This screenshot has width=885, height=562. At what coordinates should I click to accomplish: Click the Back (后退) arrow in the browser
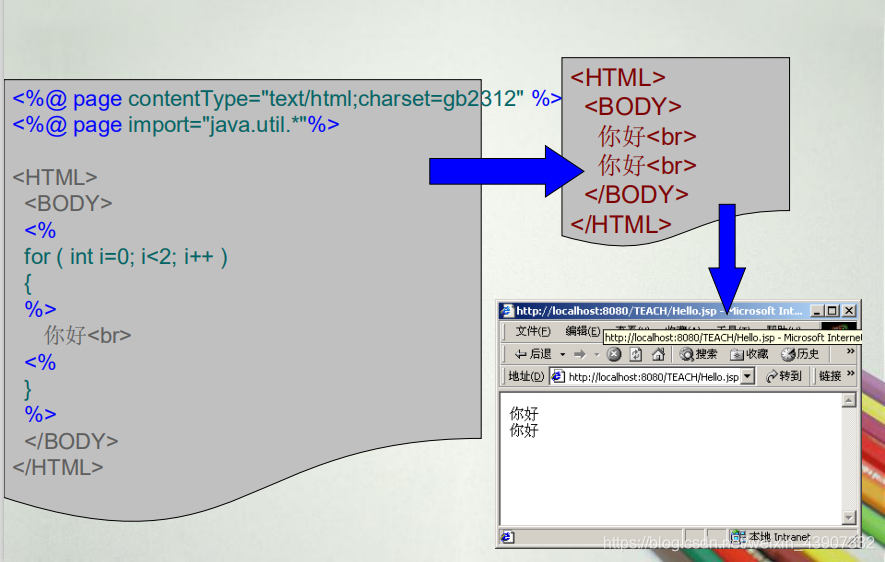coord(532,354)
